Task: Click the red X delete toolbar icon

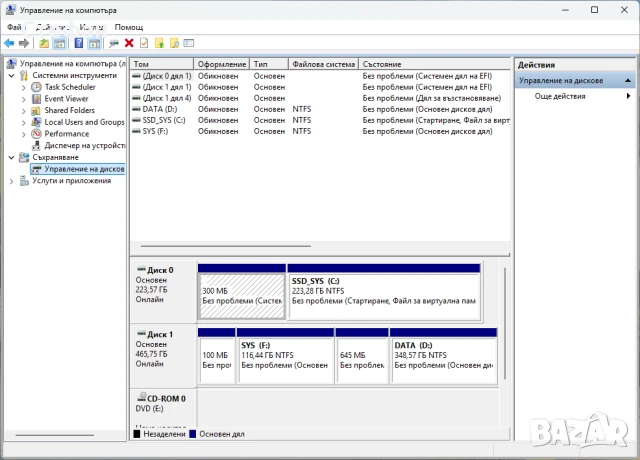Action: (x=129, y=43)
